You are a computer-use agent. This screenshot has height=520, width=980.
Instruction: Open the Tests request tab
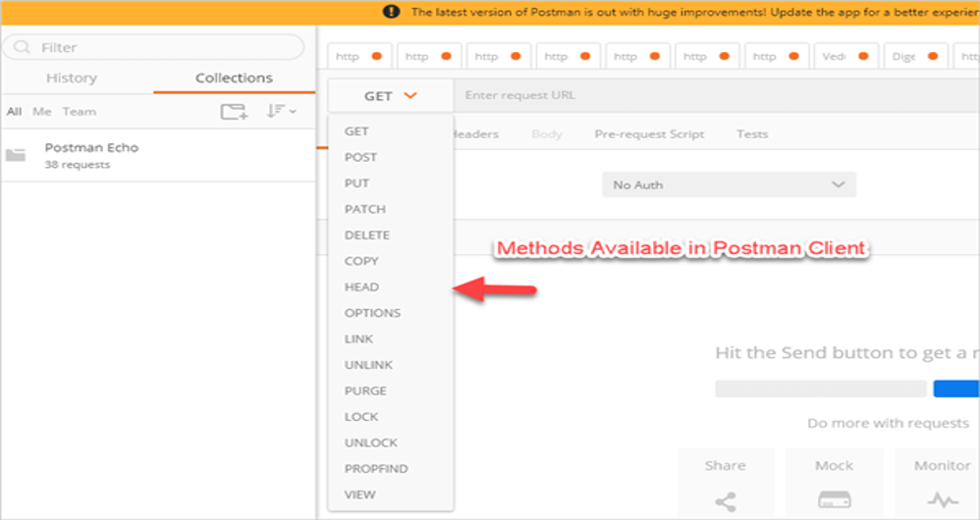click(x=752, y=134)
